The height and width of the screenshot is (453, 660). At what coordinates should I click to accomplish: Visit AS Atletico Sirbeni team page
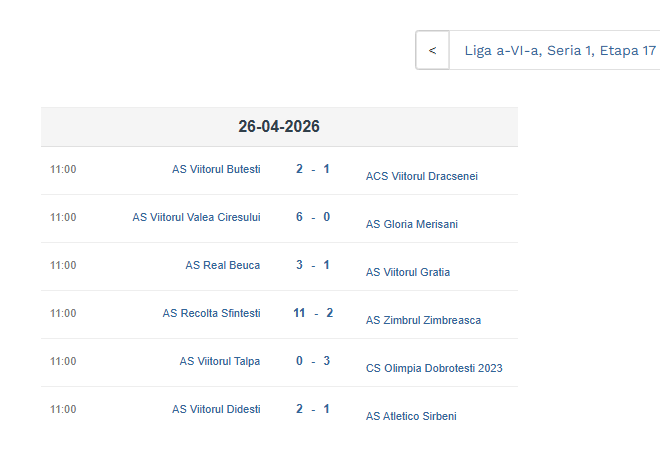pos(411,416)
